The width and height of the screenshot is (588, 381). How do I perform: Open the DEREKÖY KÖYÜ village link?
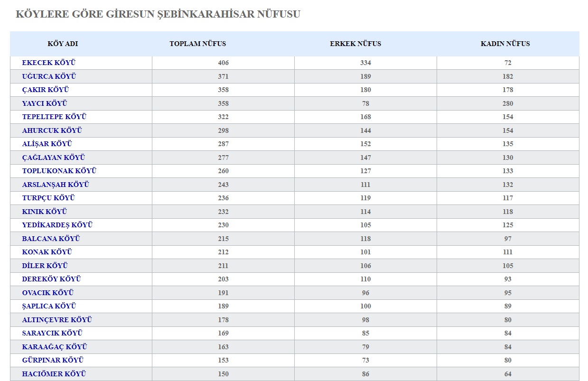(51, 279)
